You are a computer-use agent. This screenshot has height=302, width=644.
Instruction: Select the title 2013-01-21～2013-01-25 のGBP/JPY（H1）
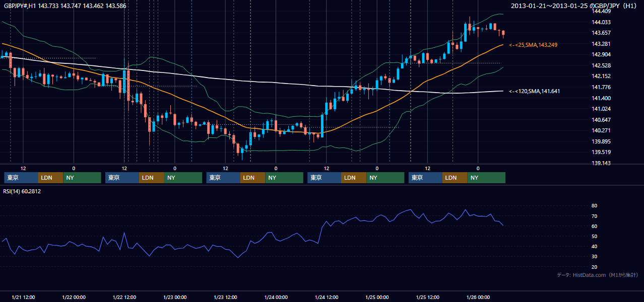click(x=574, y=6)
